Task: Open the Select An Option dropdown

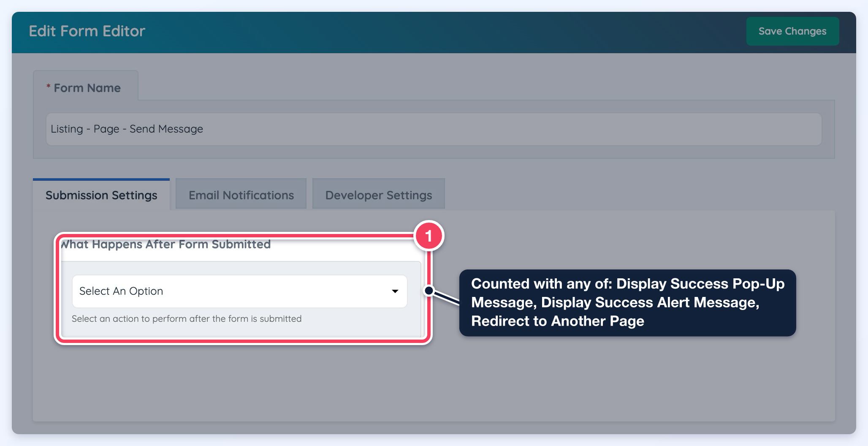Action: (240, 291)
